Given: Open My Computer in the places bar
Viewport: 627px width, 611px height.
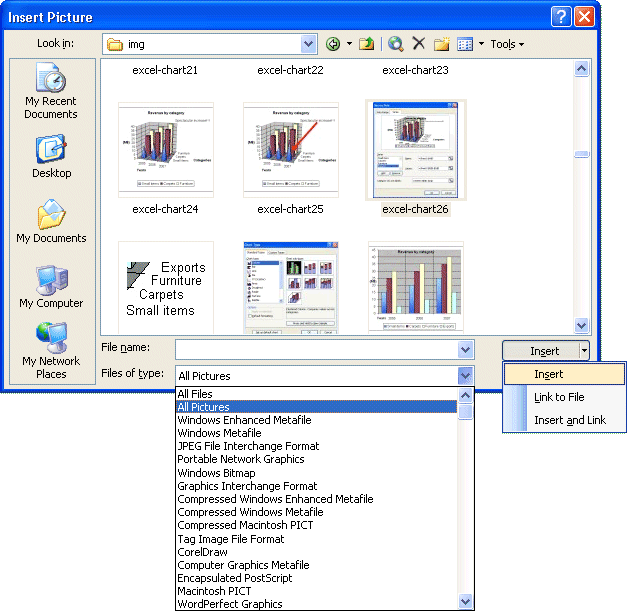Looking at the screenshot, I should pyautogui.click(x=51, y=287).
